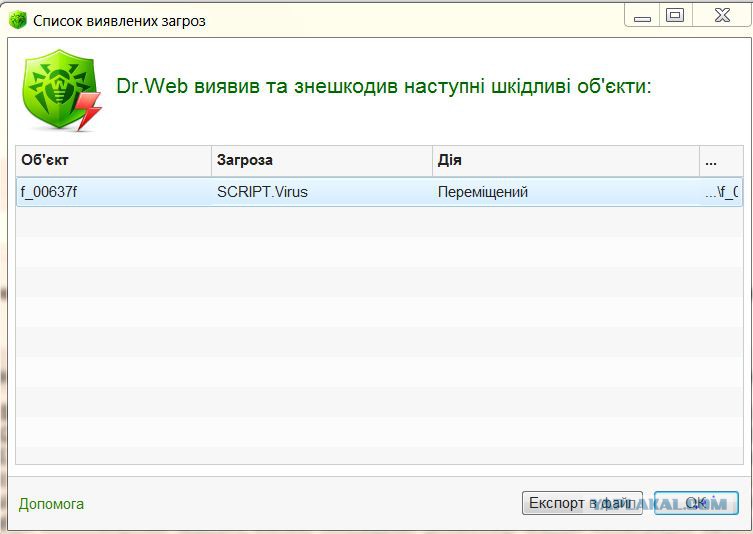Click the large green Dr.Web shield logo

tap(61, 90)
